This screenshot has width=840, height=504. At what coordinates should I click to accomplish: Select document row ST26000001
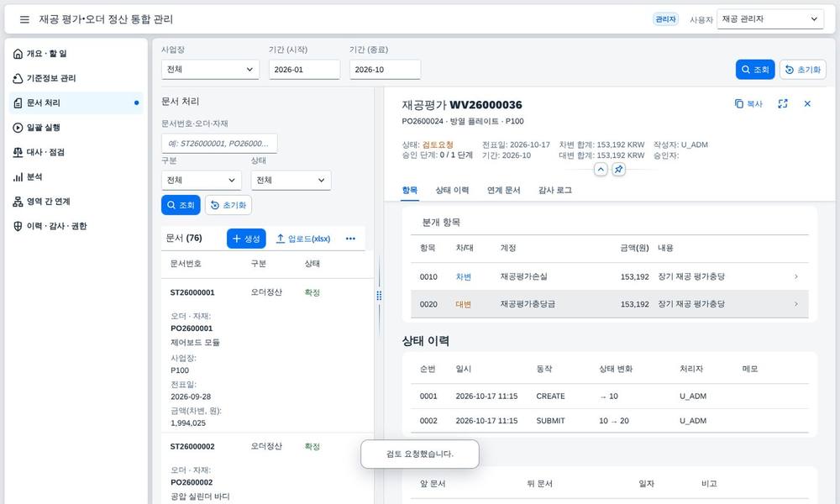pos(267,355)
